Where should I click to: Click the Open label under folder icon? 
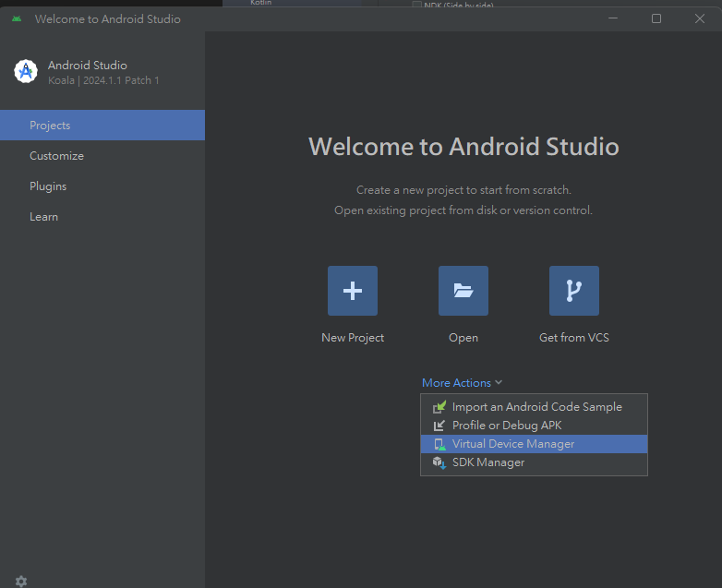point(463,338)
